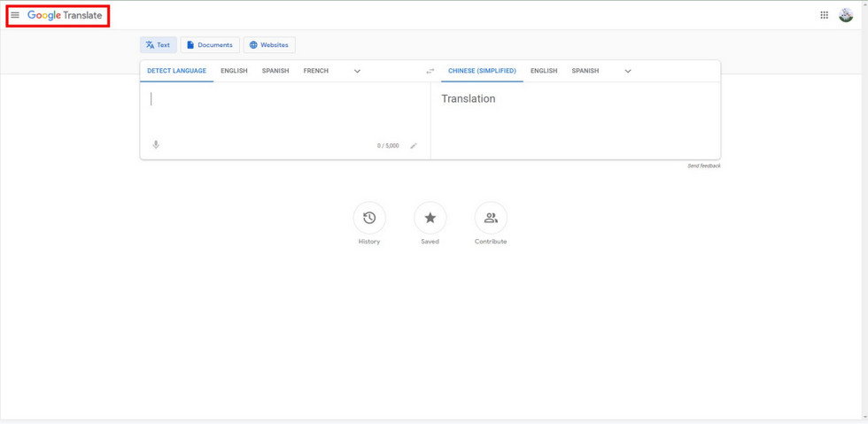
Task: Open the Google account avatar
Action: click(x=846, y=15)
